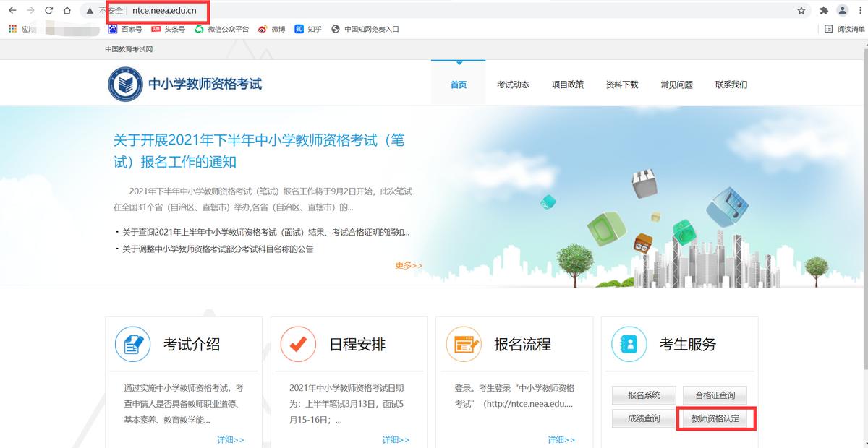This screenshot has width=868, height=448.
Task: Open 微博 from the bookmarks bar
Action: pyautogui.click(x=273, y=29)
